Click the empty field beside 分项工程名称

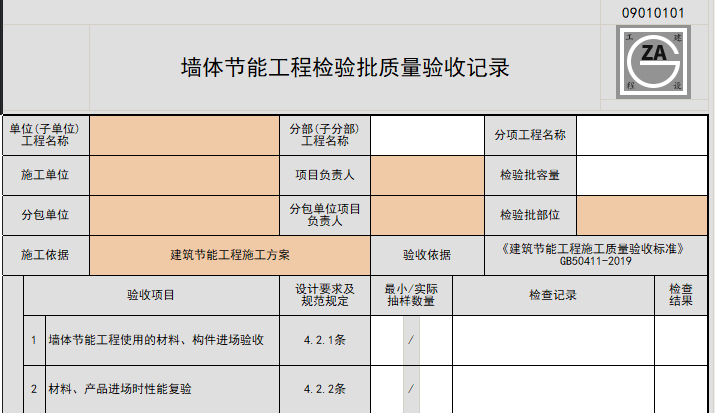[645, 135]
